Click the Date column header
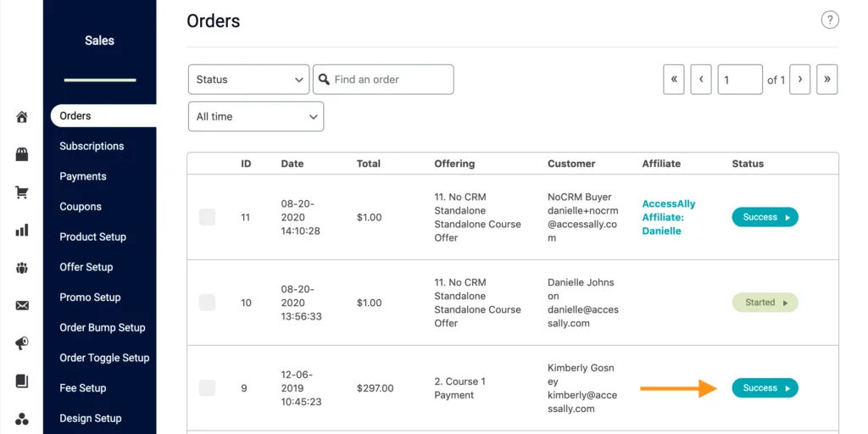This screenshot has height=434, width=868. pos(292,164)
